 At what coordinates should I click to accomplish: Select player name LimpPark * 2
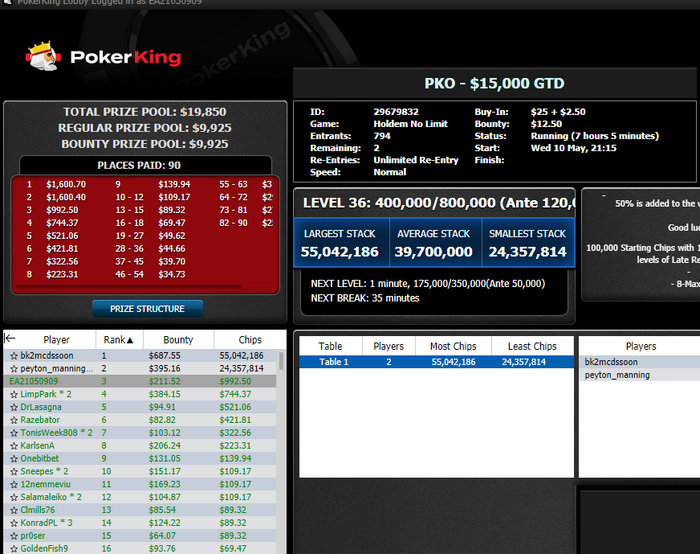(x=46, y=394)
